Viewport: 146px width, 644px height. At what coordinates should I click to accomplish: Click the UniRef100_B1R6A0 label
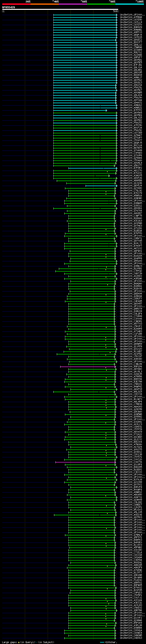click(131, 218)
